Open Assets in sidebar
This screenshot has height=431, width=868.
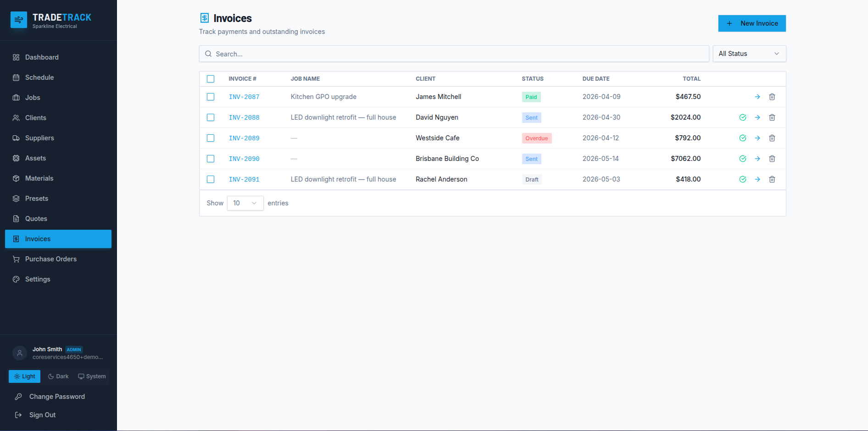[58, 158]
